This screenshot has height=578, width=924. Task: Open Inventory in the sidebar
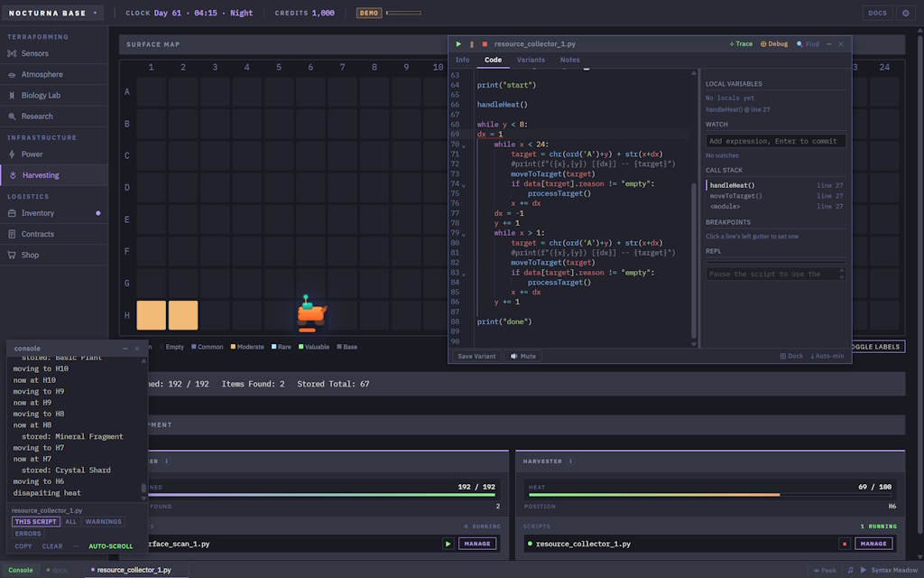coord(53,213)
